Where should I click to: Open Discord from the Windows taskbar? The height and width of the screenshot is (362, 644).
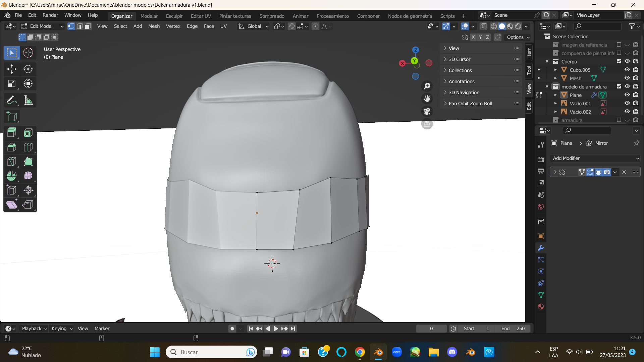click(452, 352)
